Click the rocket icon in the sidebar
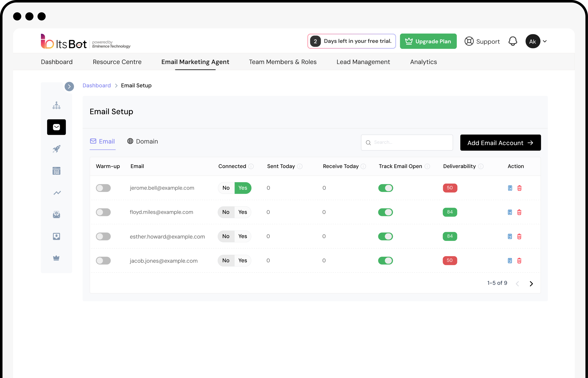The image size is (588, 378). 57,149
